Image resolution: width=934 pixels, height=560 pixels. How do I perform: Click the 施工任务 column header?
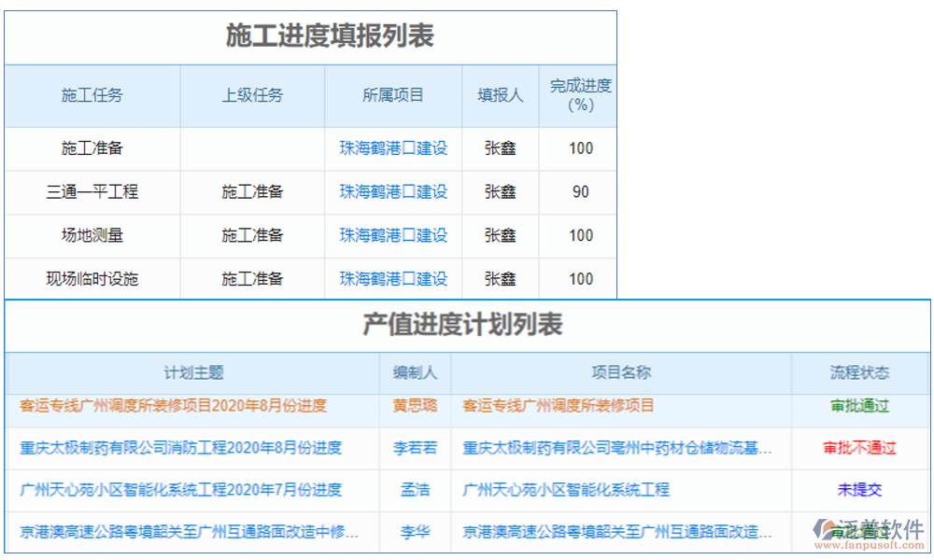pos(92,95)
